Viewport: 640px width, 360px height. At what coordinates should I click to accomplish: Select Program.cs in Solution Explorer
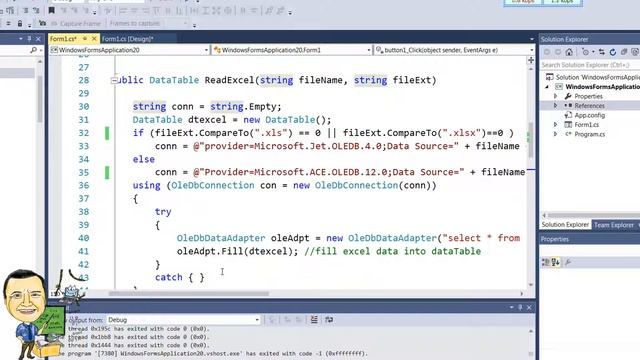coord(589,134)
